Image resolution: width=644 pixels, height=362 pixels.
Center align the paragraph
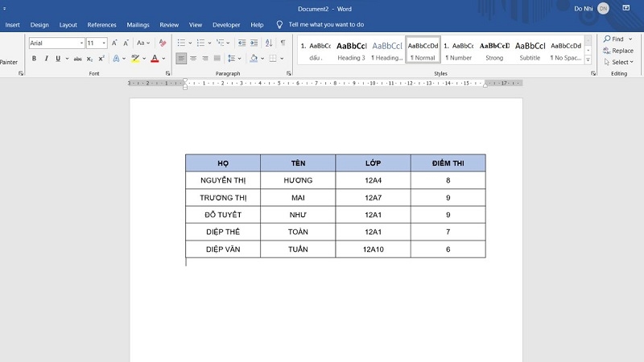[193, 59]
